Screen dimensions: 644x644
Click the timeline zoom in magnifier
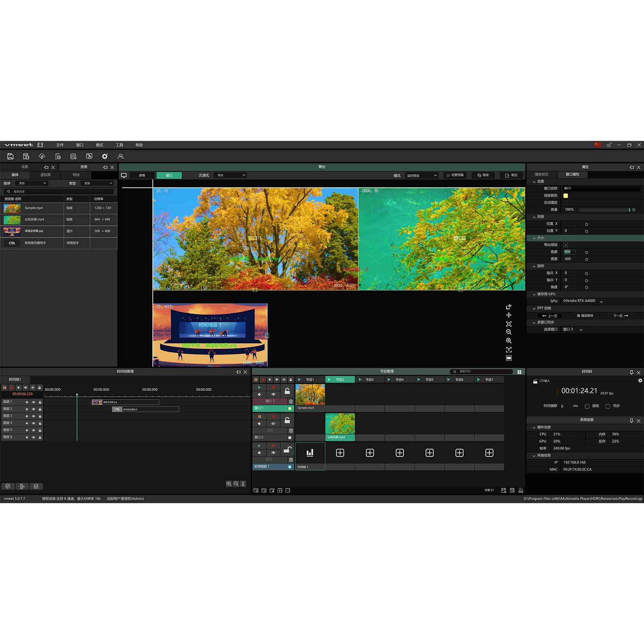[229, 484]
